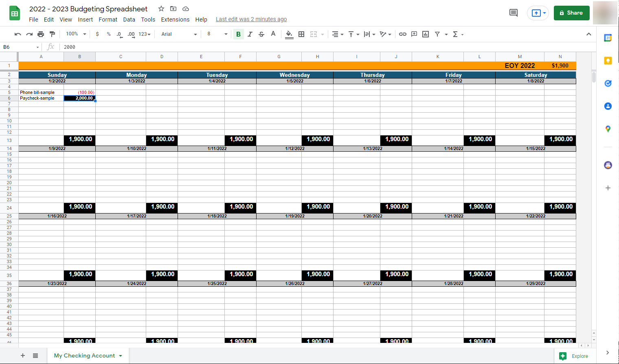The height and width of the screenshot is (364, 619).
Task: Hide the menus with the collapse chevron
Action: pyautogui.click(x=588, y=34)
